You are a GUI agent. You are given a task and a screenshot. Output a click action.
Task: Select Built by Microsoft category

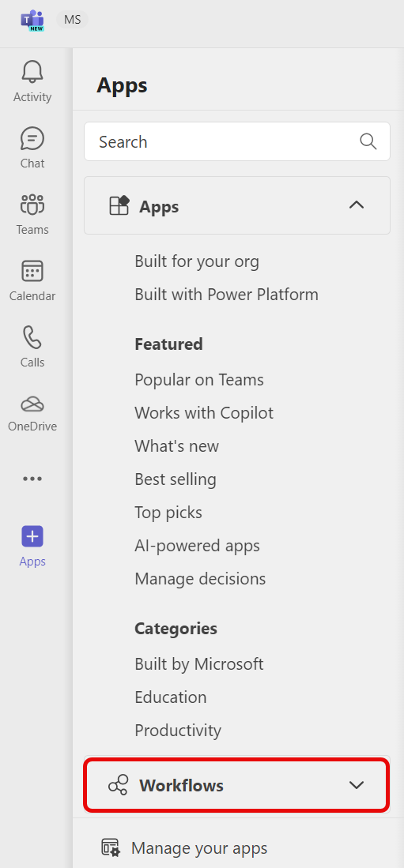tap(199, 663)
